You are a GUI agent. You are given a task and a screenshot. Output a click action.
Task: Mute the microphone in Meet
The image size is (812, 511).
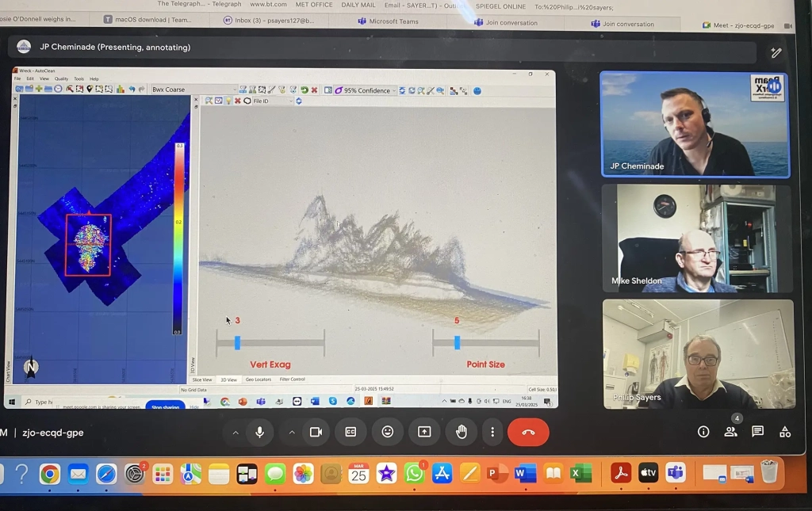(259, 432)
